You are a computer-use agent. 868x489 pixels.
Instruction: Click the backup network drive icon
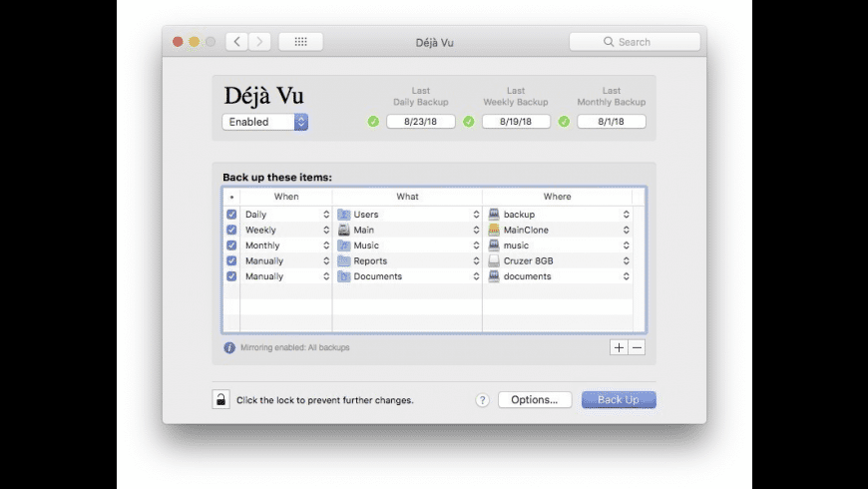click(494, 215)
